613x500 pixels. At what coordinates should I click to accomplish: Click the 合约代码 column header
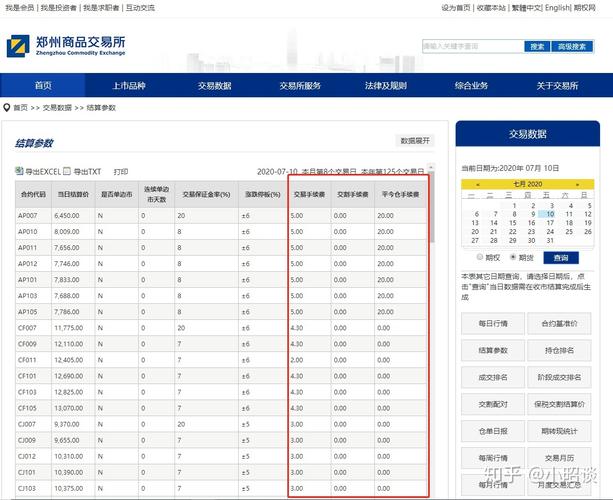coord(33,194)
